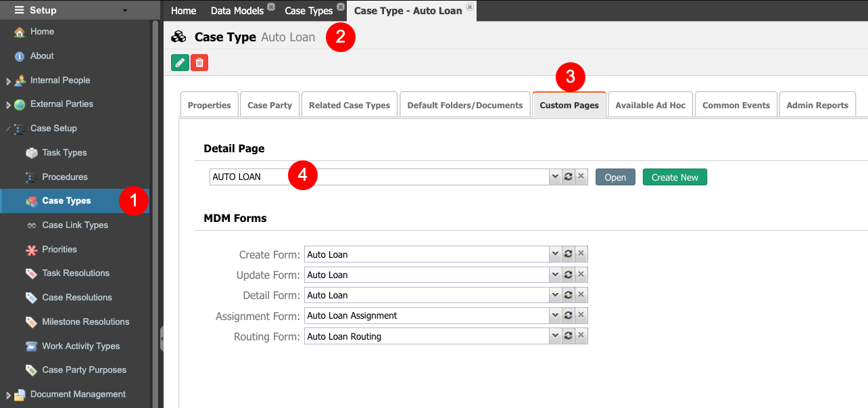
Task: Refresh the Update Form combo
Action: (568, 275)
